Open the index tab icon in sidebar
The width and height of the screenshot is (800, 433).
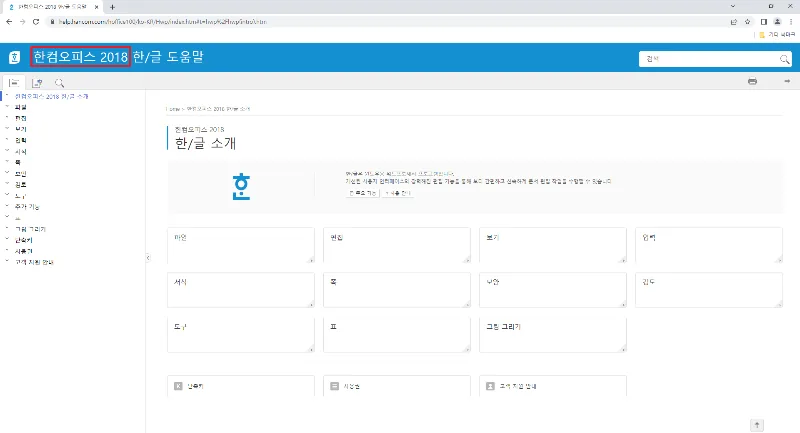click(37, 83)
